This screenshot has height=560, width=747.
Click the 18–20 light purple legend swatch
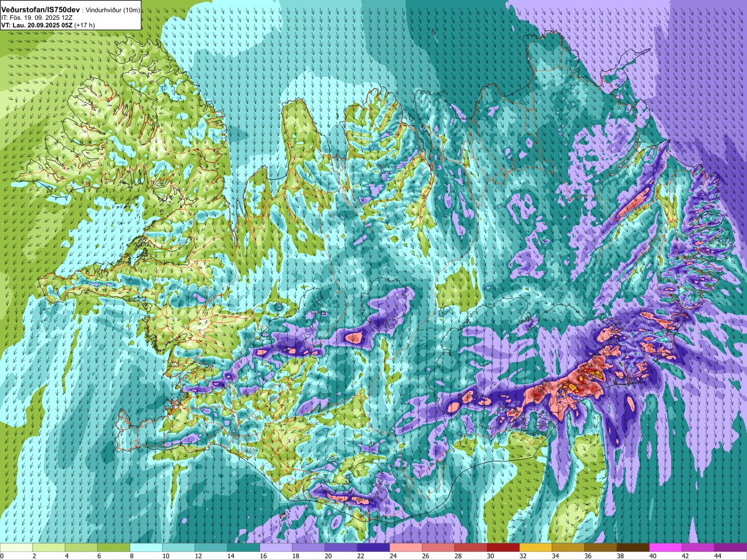tap(308, 548)
